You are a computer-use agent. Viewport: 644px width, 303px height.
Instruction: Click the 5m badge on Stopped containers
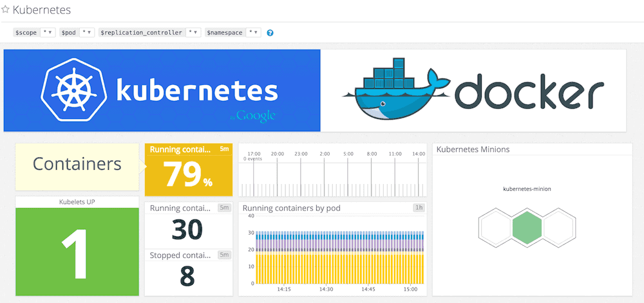pyautogui.click(x=224, y=255)
